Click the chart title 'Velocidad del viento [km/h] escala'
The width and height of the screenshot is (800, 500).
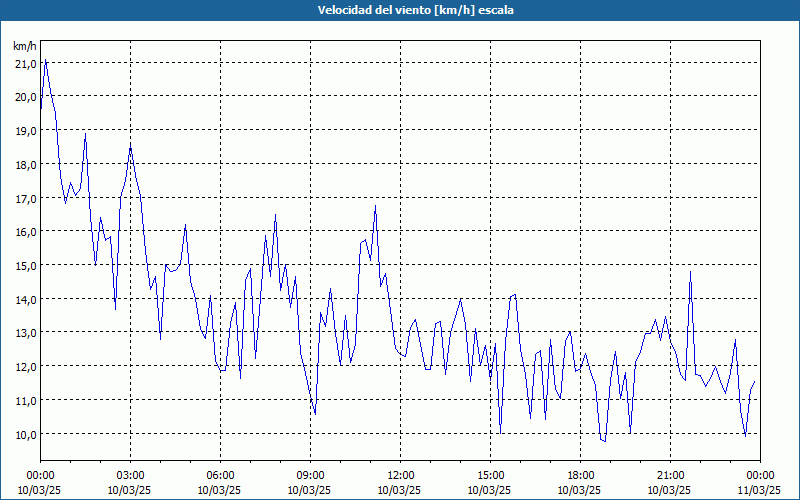pos(415,10)
